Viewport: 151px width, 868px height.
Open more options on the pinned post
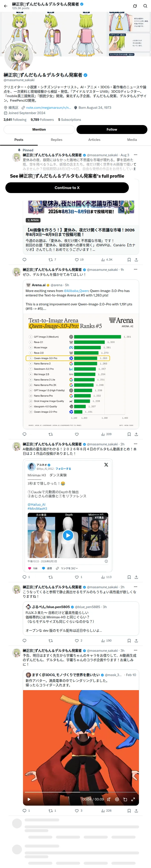(136, 155)
